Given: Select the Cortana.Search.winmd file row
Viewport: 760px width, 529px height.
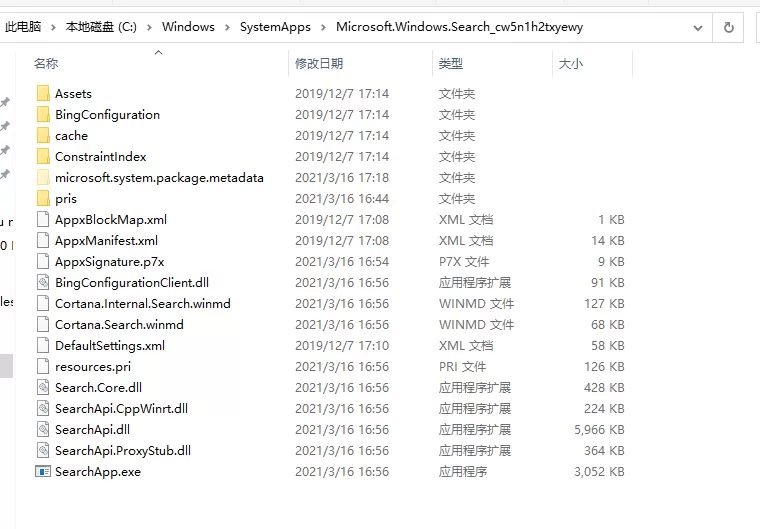Looking at the screenshot, I should pyautogui.click(x=330, y=324).
